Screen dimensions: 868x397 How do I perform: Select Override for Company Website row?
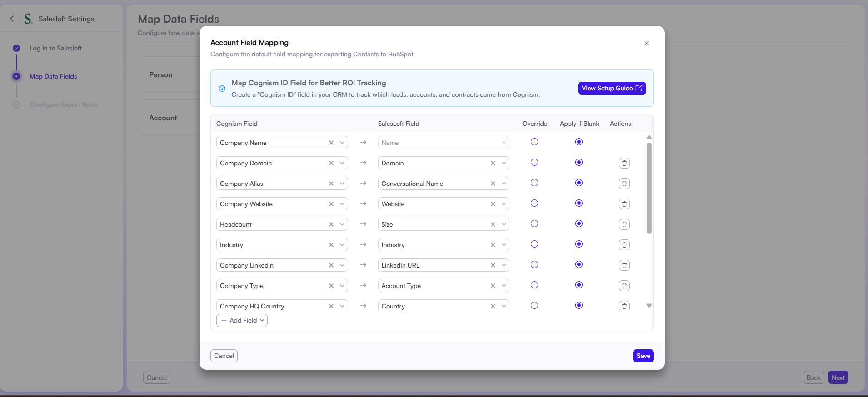534,203
